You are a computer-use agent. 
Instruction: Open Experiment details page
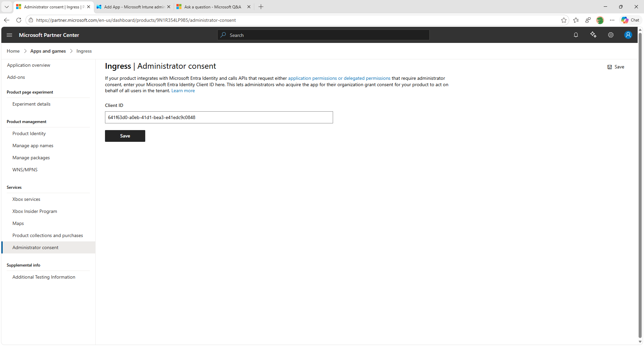tap(32, 104)
